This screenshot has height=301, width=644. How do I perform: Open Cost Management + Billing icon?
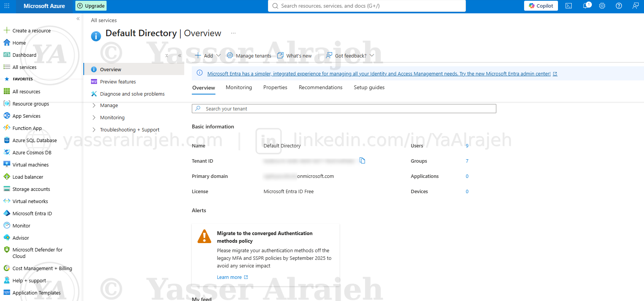(7, 268)
